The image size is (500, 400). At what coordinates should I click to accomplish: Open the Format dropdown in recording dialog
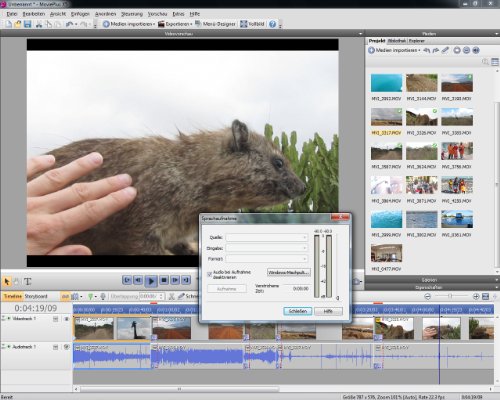(267, 259)
